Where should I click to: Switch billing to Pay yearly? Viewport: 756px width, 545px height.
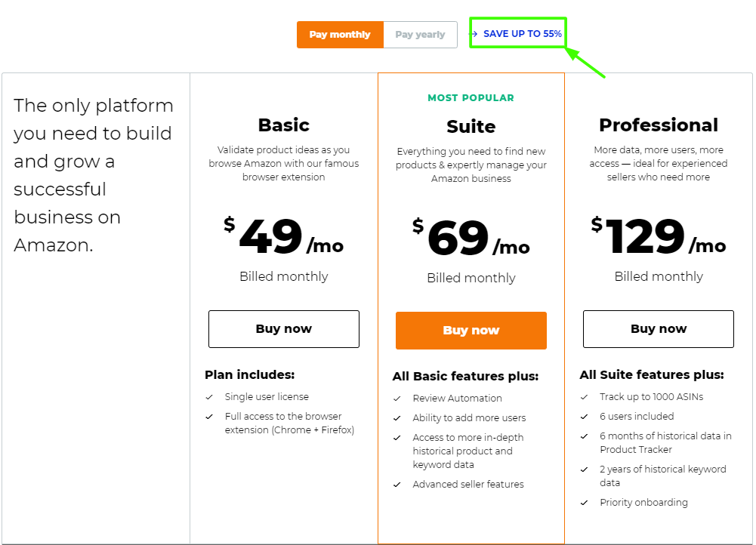click(x=421, y=35)
